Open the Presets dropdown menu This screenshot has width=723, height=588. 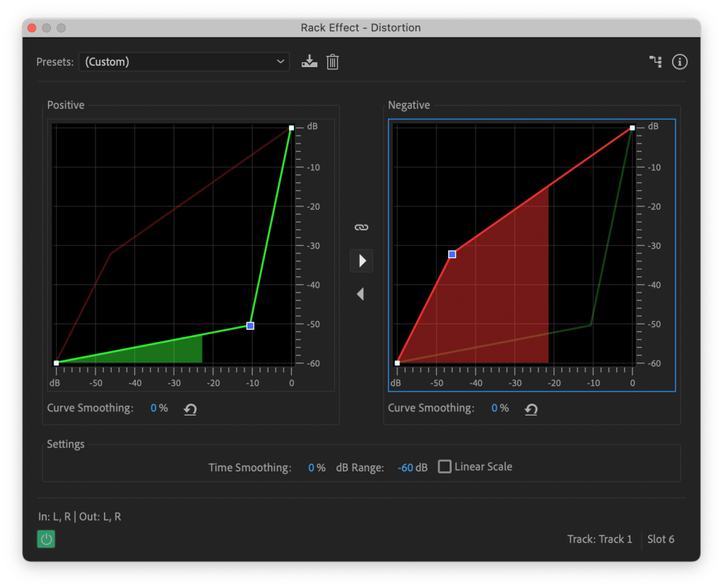pyautogui.click(x=184, y=62)
